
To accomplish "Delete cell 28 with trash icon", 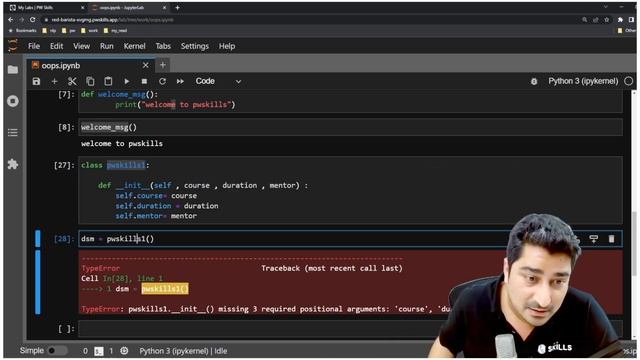I will (x=611, y=239).
